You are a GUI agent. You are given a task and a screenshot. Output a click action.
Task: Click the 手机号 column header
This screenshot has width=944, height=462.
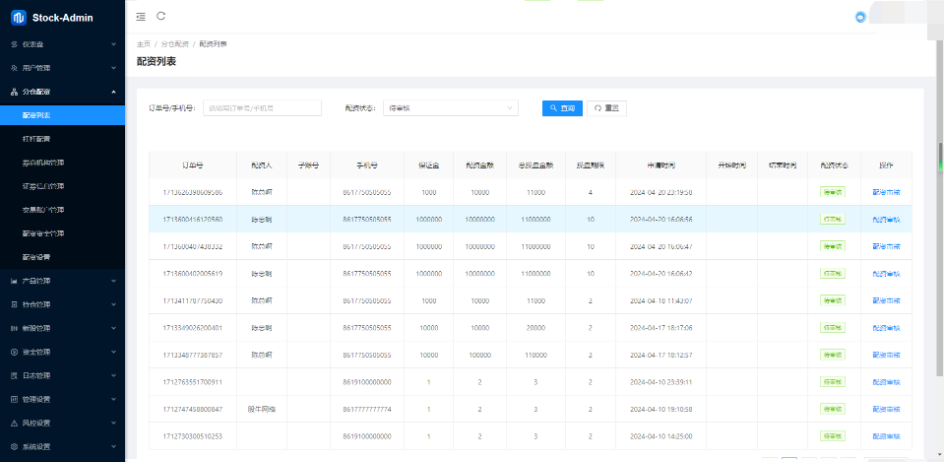click(x=367, y=164)
